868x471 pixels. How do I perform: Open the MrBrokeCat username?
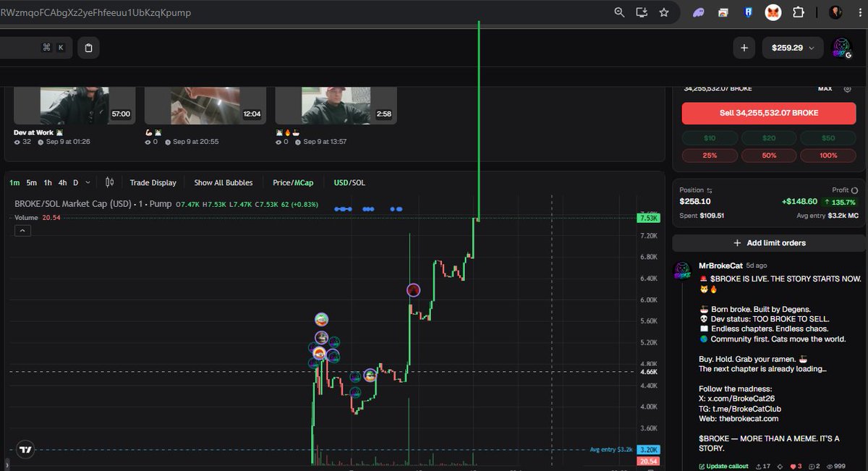pos(720,266)
